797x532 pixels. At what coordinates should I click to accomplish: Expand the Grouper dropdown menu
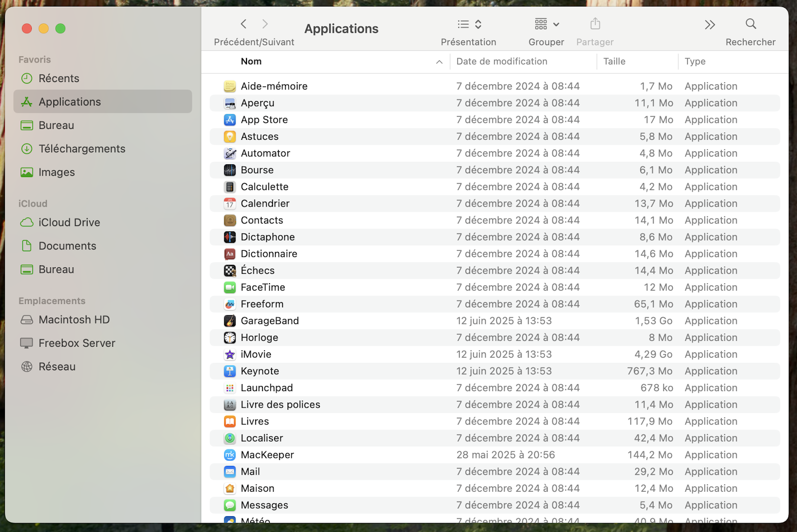coord(546,24)
